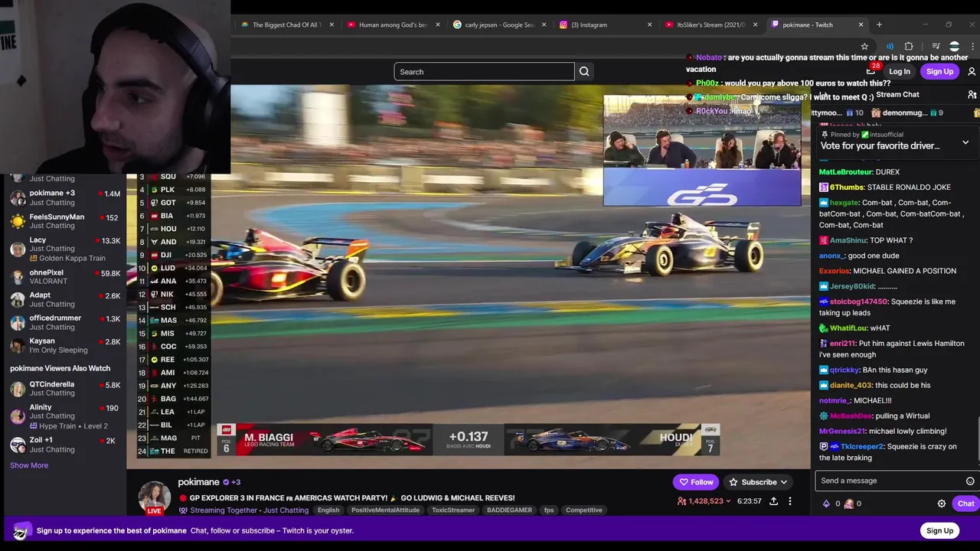Open the Subscribe button dropdown
Viewport: 980px width, 551px height.
pyautogui.click(x=783, y=482)
